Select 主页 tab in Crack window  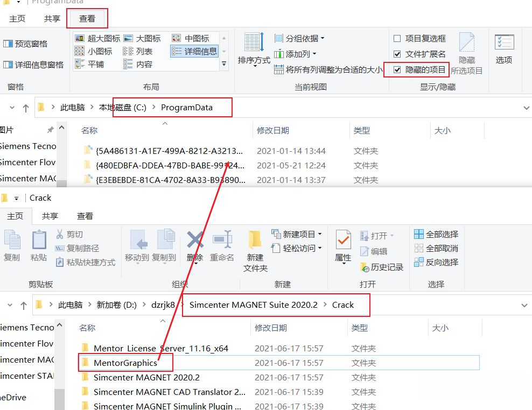tap(15, 216)
